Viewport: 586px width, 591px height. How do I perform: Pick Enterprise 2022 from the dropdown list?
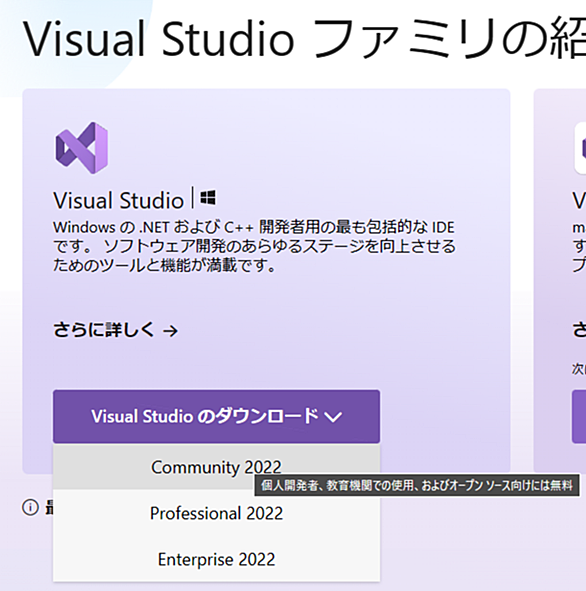(x=216, y=559)
